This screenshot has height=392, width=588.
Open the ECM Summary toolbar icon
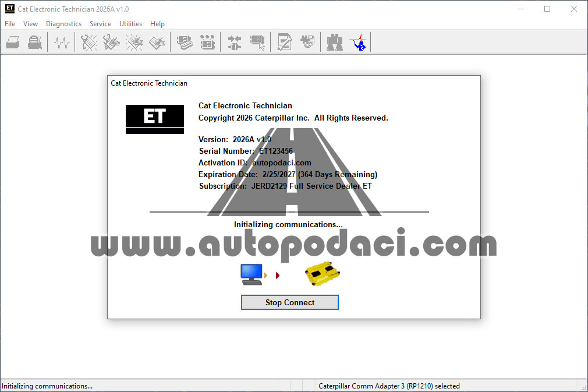tap(185, 43)
